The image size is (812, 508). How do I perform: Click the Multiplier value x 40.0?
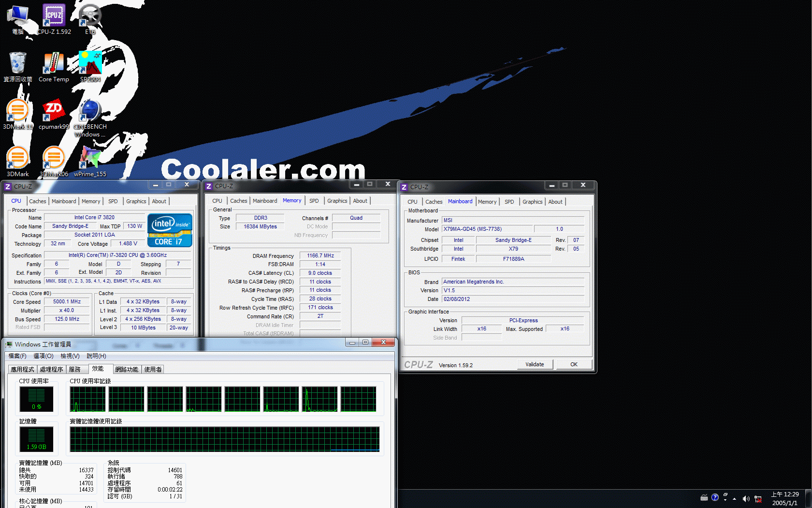tap(67, 310)
